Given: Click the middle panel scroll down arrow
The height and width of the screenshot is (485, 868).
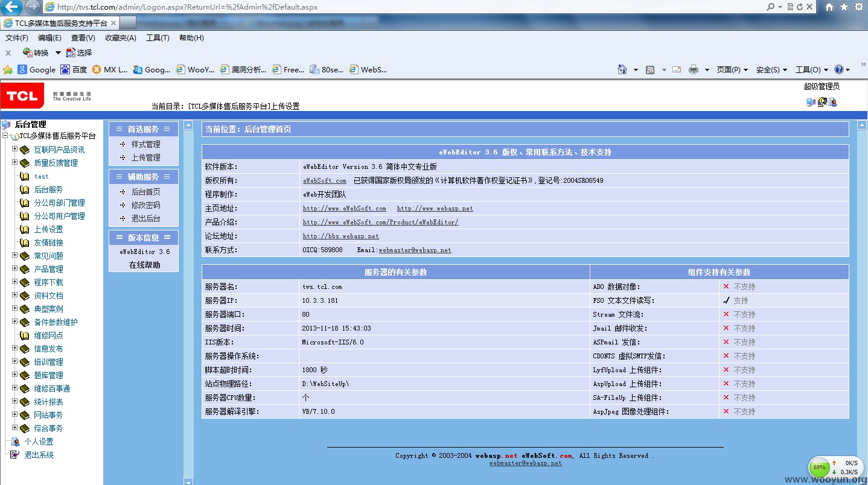Looking at the screenshot, I should pos(188,481).
